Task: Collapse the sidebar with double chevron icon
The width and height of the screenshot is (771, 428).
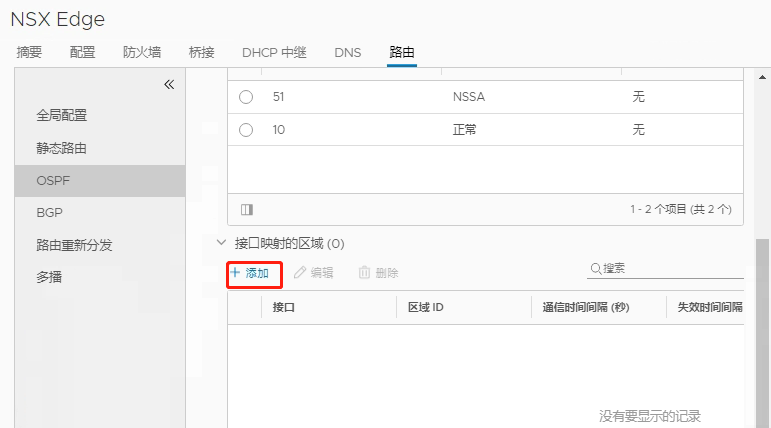Action: click(169, 85)
